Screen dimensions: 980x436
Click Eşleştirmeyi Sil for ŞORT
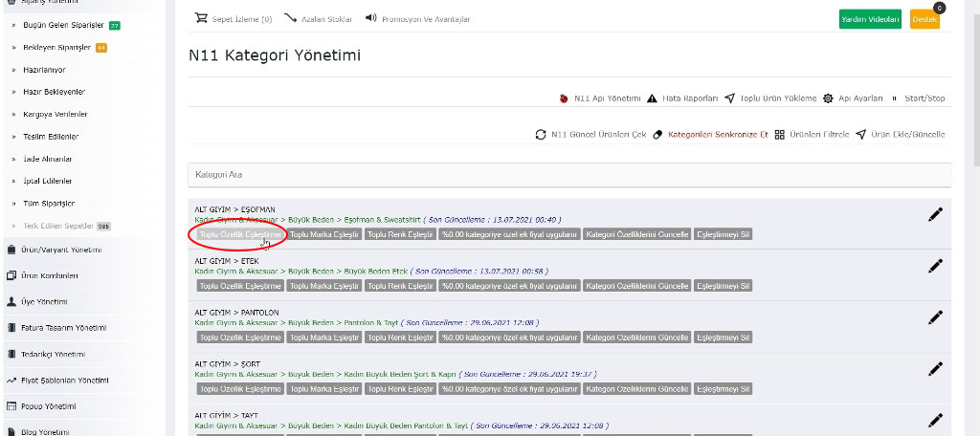(x=724, y=388)
